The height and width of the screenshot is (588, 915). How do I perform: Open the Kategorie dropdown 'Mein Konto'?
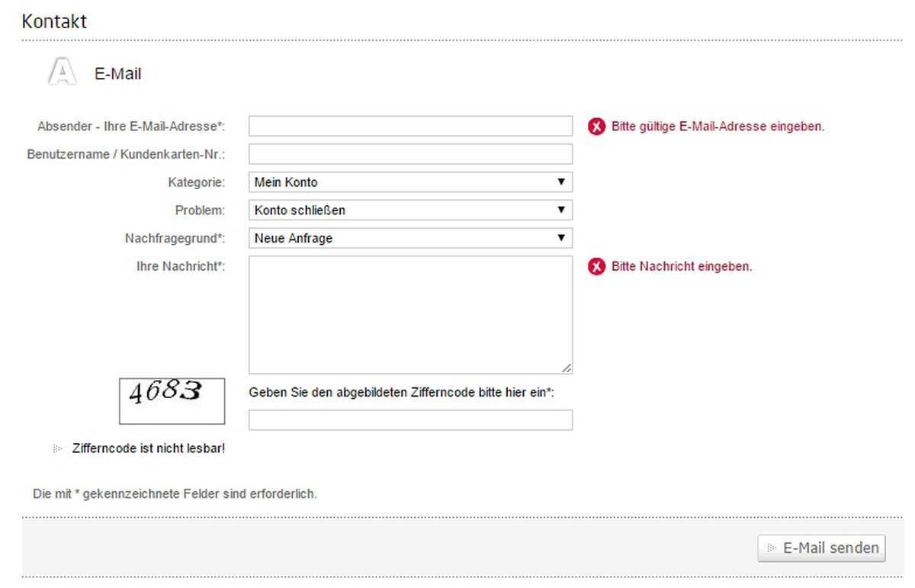tap(410, 182)
